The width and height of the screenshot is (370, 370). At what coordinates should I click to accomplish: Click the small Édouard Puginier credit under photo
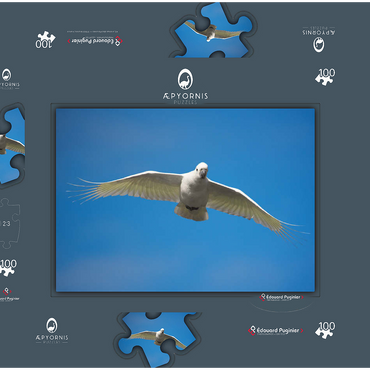click(281, 297)
